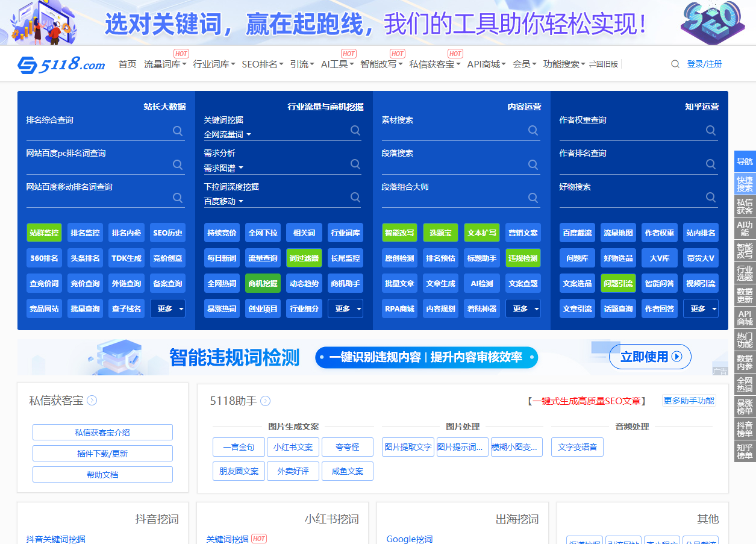Screen dimensions: 756x544
Task: Open 会员 menu in top navigation
Action: (525, 64)
